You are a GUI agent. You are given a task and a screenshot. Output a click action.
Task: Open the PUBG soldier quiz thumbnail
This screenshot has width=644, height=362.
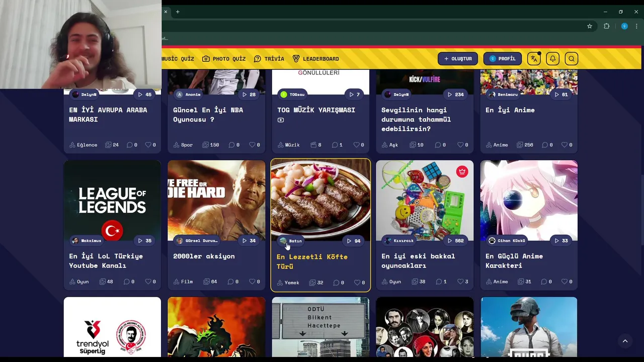[529, 327]
